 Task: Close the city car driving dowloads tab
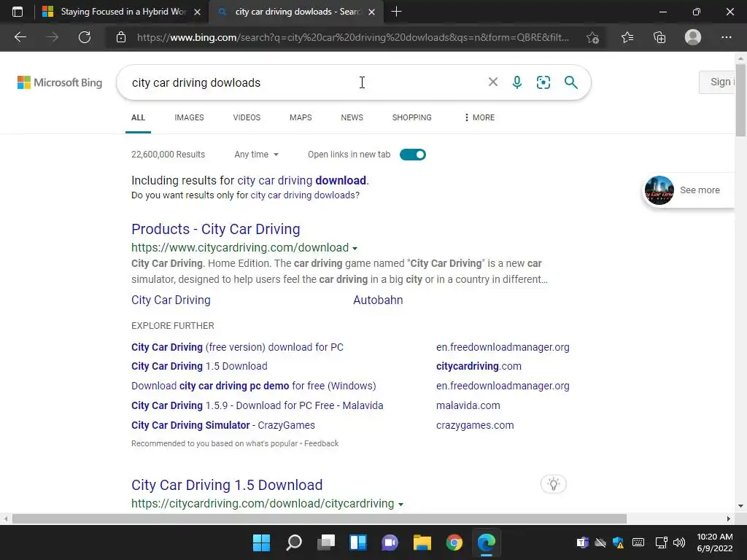[371, 12]
